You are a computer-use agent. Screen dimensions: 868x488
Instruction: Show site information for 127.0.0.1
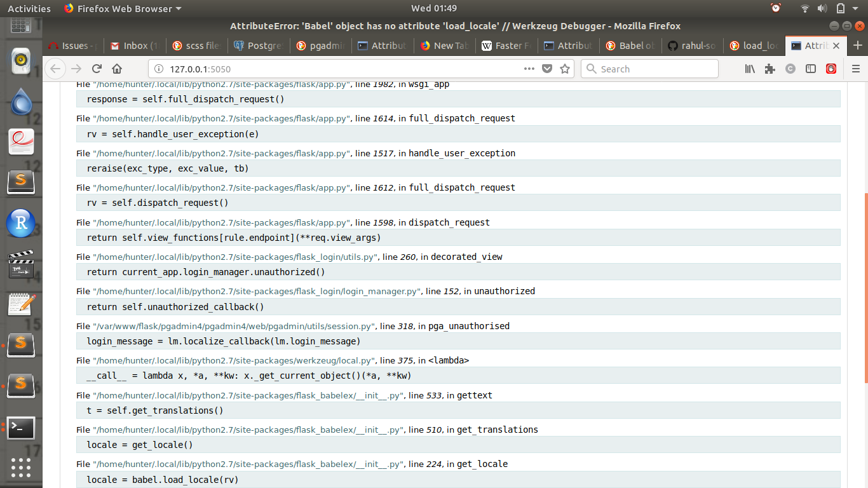(x=159, y=69)
